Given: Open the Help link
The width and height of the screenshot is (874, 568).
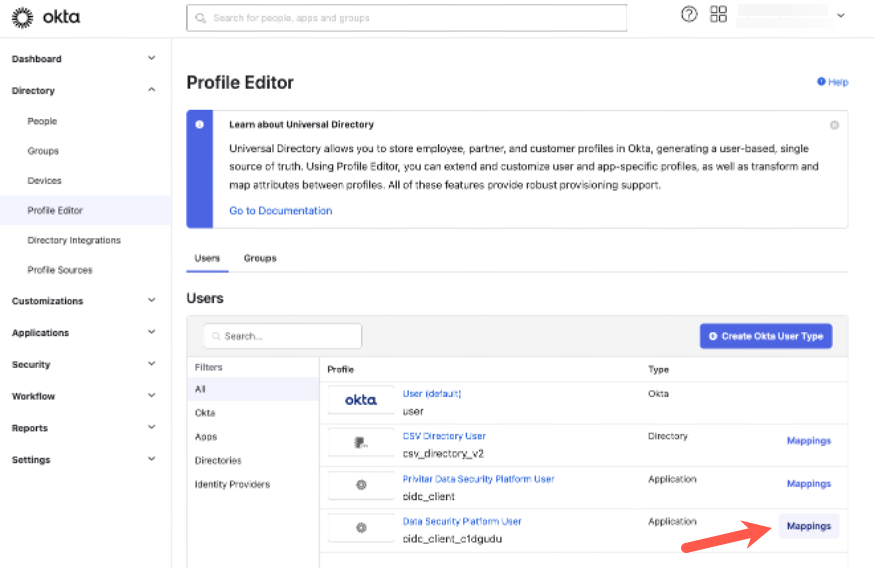Looking at the screenshot, I should point(833,82).
